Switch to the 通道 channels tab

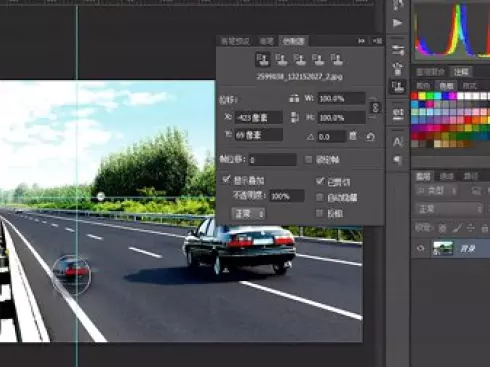(446, 176)
